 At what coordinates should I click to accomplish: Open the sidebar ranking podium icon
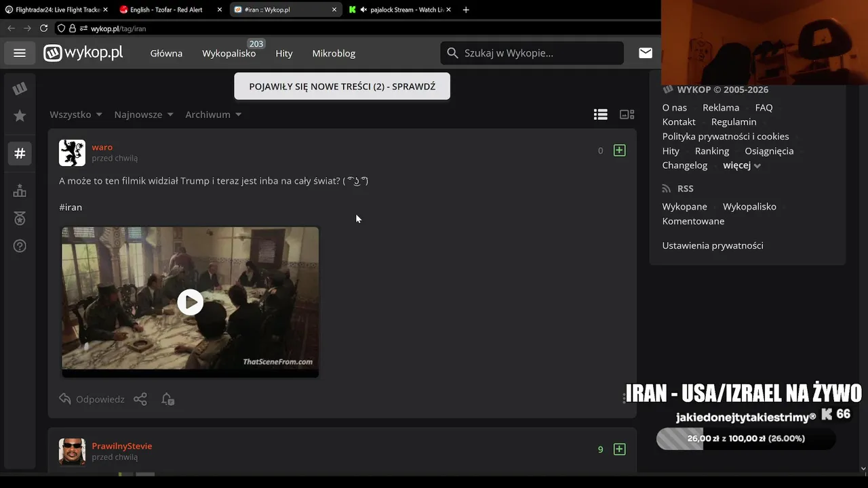tap(20, 191)
